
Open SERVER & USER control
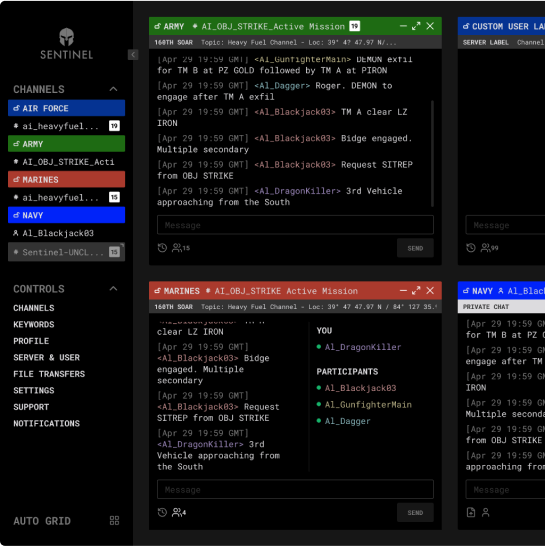(46, 358)
